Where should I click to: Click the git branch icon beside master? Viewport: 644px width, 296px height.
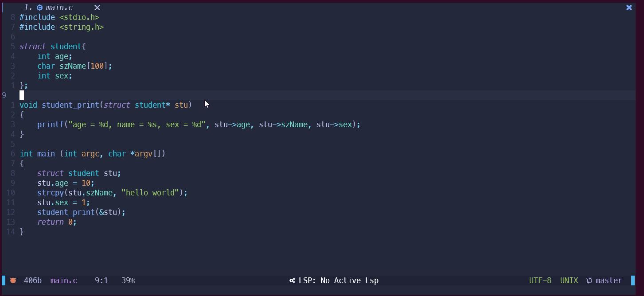pyautogui.click(x=589, y=280)
